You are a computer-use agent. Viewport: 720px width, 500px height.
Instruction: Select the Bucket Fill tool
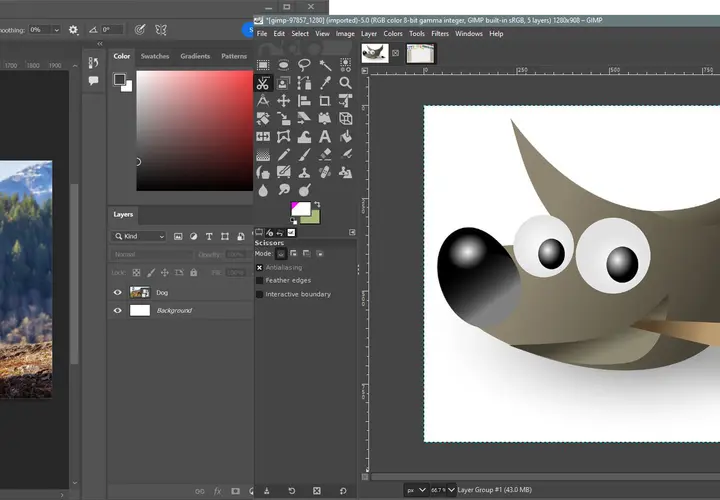coord(345,136)
